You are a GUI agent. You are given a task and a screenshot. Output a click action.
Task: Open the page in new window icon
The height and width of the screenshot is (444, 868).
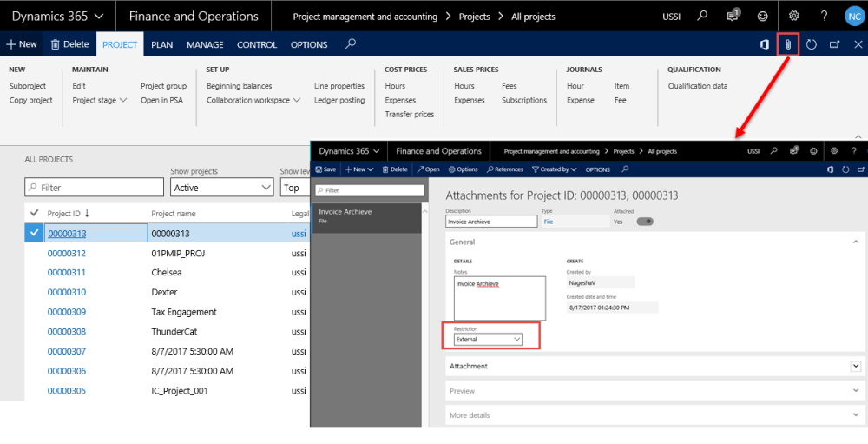pyautogui.click(x=835, y=44)
